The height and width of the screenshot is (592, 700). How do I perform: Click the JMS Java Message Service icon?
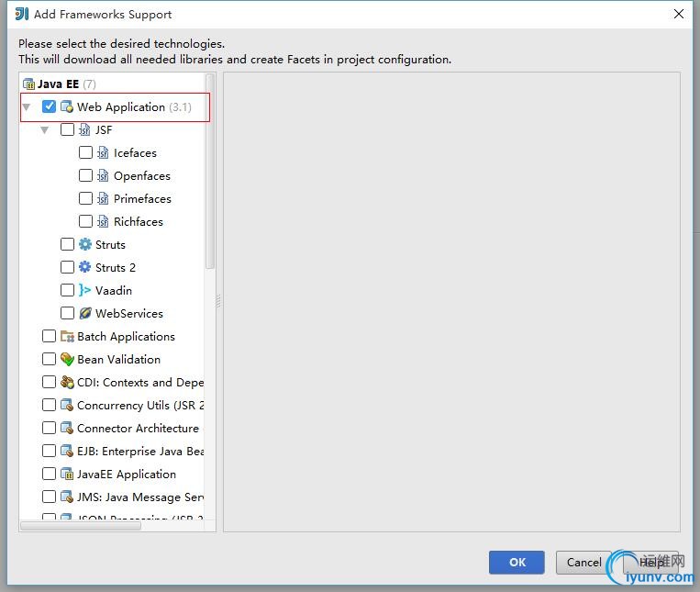67,497
